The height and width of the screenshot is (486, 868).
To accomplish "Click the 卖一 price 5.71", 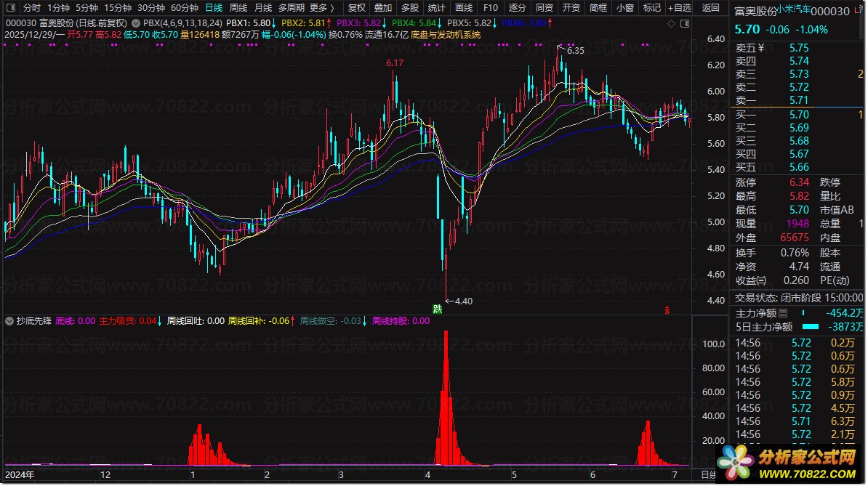I will (x=799, y=100).
